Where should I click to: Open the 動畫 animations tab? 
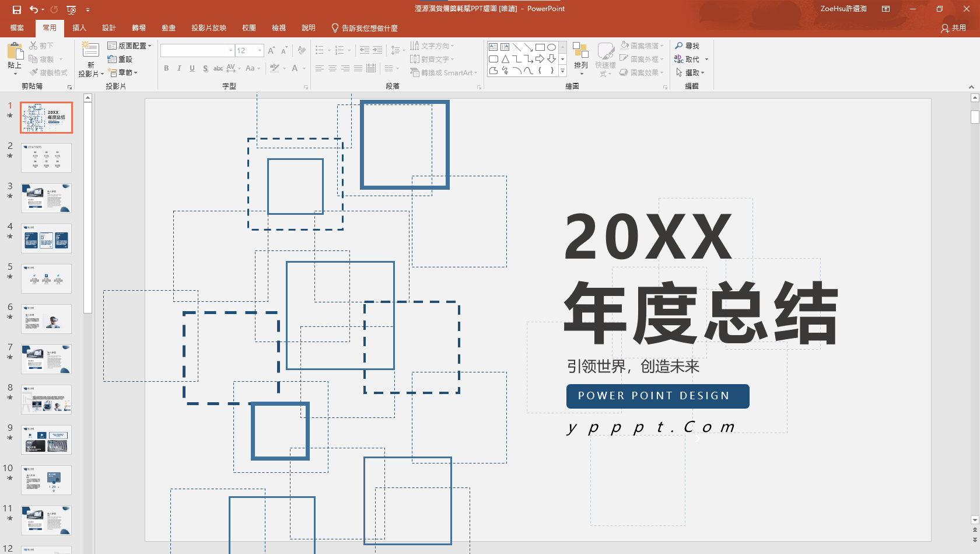click(x=169, y=28)
